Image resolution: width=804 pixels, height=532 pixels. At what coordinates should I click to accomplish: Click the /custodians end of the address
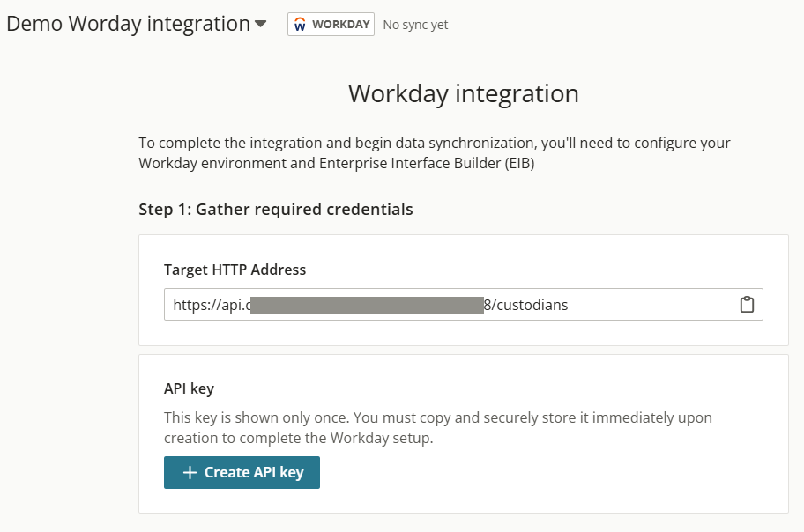pos(529,305)
